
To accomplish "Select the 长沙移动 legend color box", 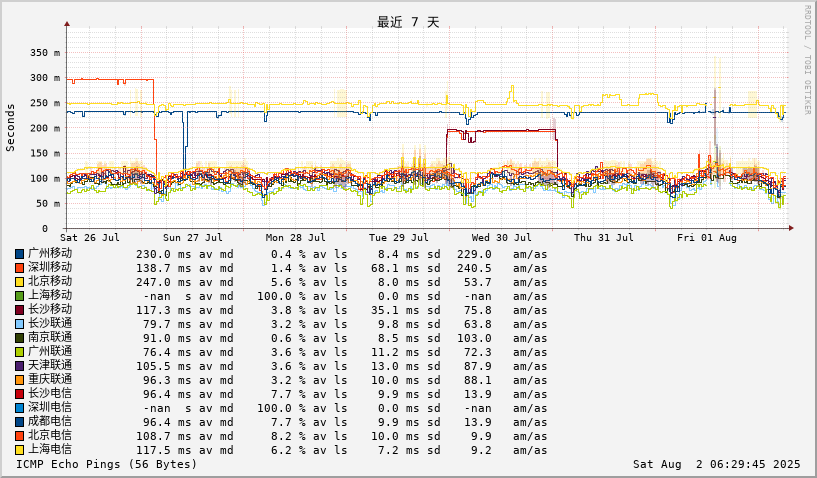I will [19, 311].
